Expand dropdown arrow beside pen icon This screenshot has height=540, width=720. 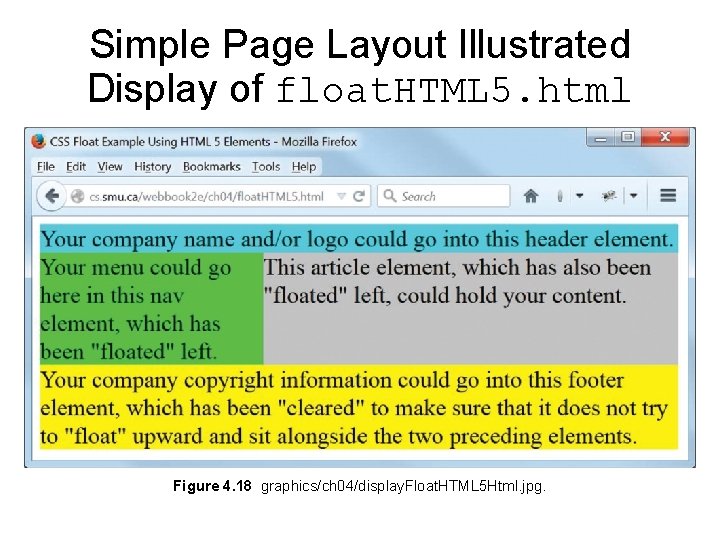coord(579,196)
